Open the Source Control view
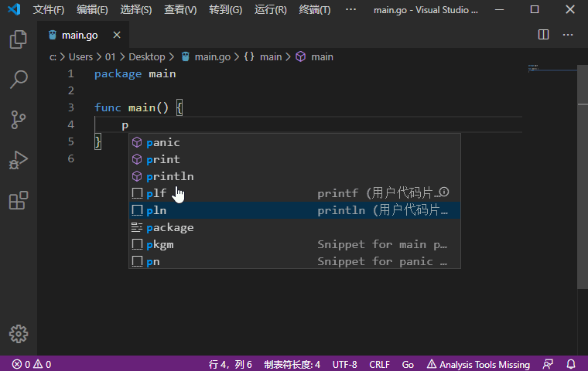588x371 pixels. [x=19, y=120]
